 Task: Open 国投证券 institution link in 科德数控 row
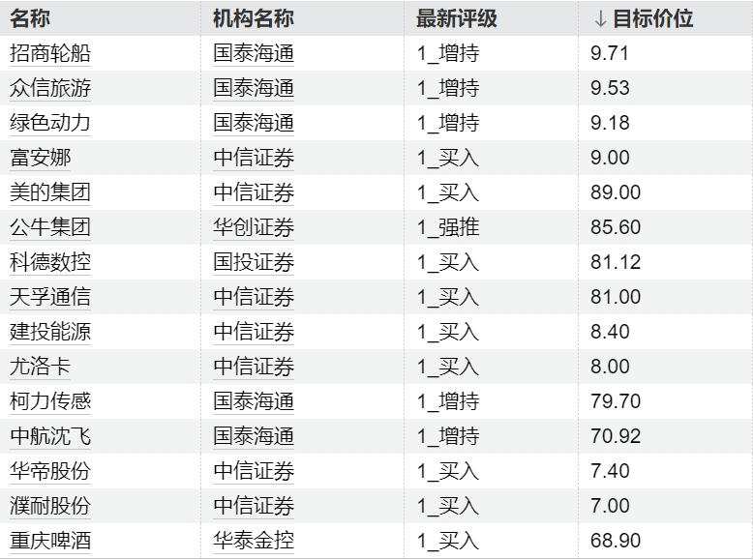[254, 262]
